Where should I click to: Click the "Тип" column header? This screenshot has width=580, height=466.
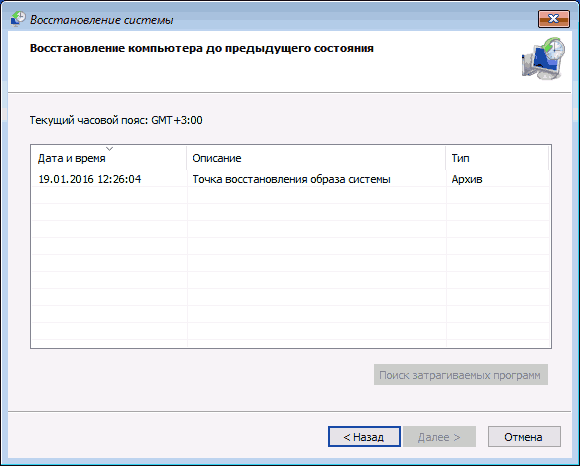click(x=497, y=158)
